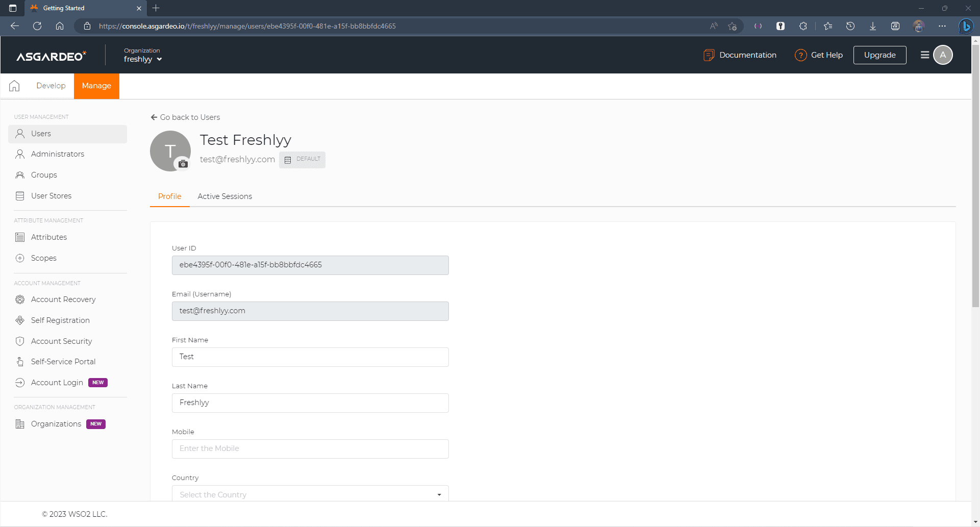The height and width of the screenshot is (527, 980).
Task: Click the Get Help question icon
Action: (800, 55)
